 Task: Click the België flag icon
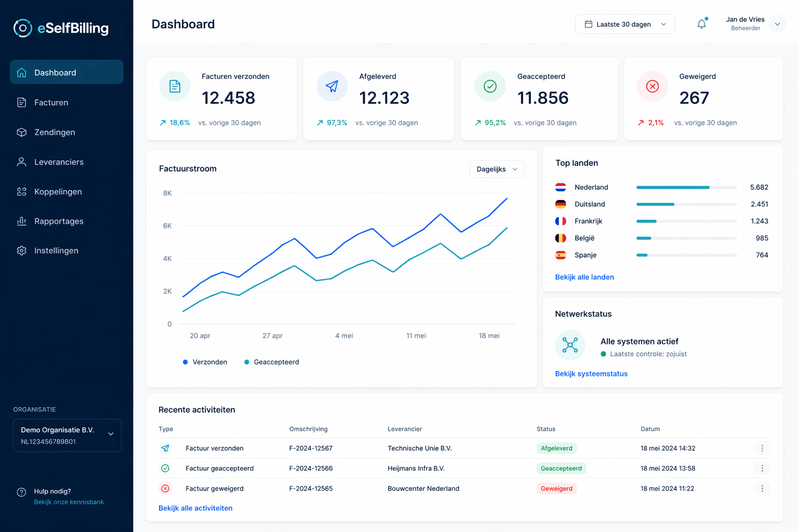[x=561, y=238]
